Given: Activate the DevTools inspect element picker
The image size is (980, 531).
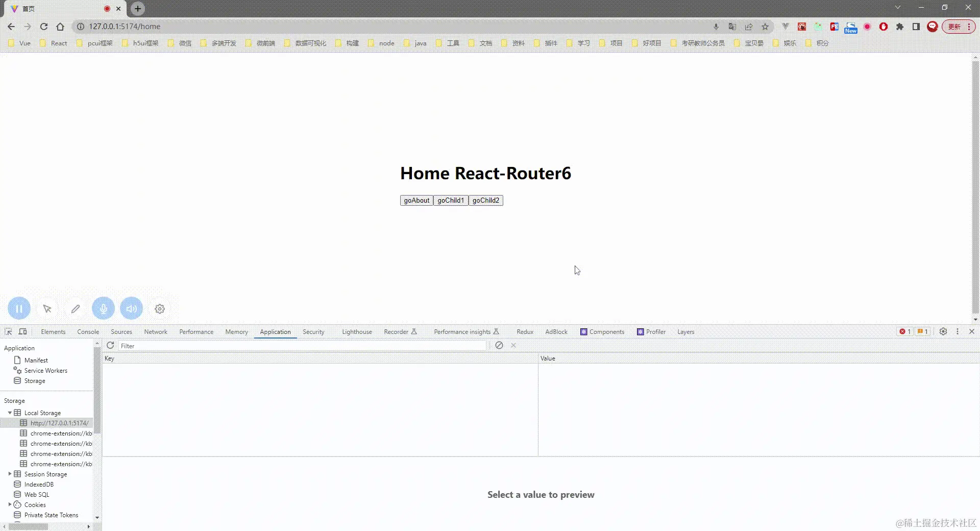Looking at the screenshot, I should (8, 331).
